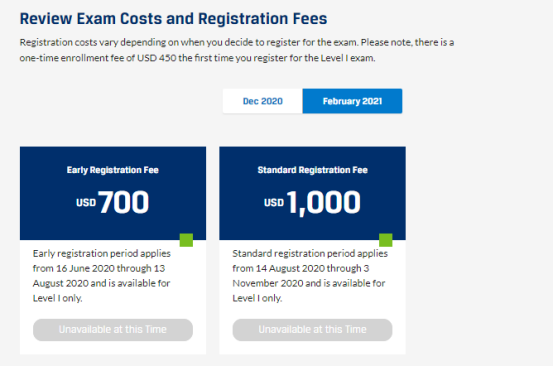This screenshot has width=554, height=366.
Task: Click green square on Early Registration card
Action: point(186,240)
